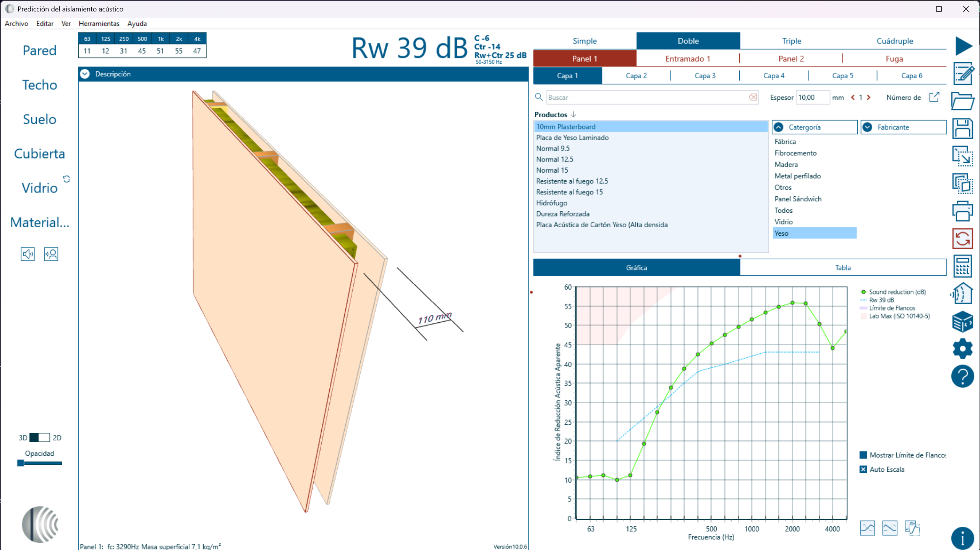980x550 pixels.
Task: Save project with the floppy disk icon
Action: pos(962,129)
